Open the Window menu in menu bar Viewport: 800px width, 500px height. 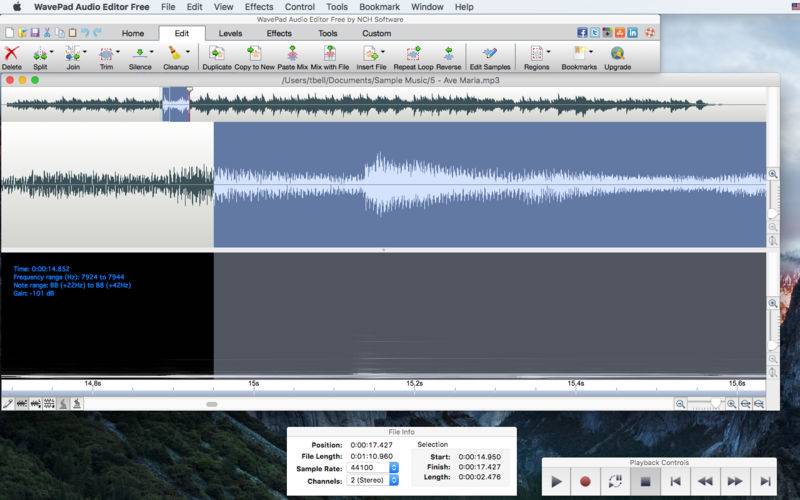click(x=427, y=7)
